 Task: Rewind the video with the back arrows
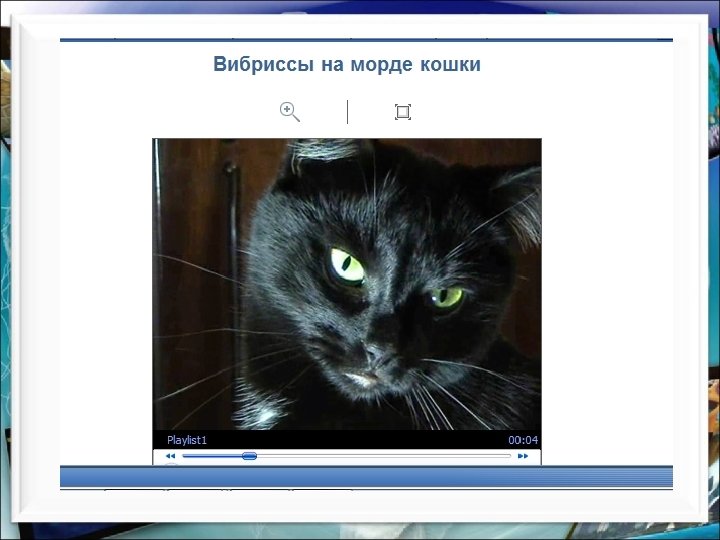click(170, 456)
